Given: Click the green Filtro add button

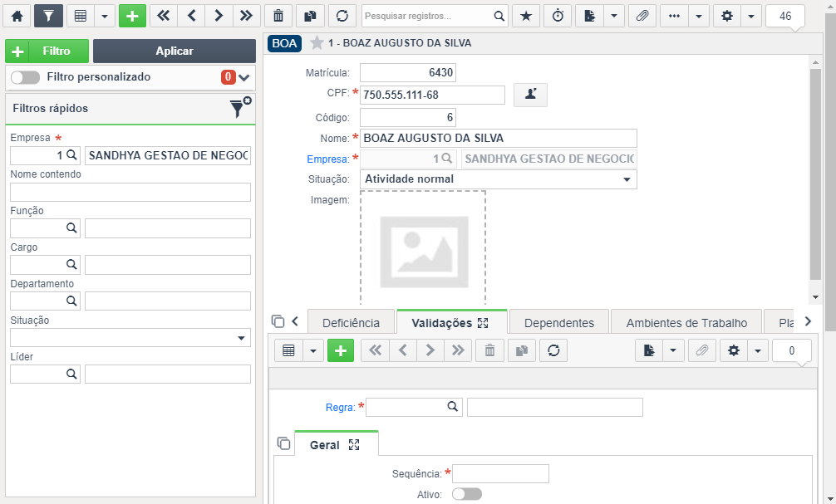Looking at the screenshot, I should pos(47,51).
